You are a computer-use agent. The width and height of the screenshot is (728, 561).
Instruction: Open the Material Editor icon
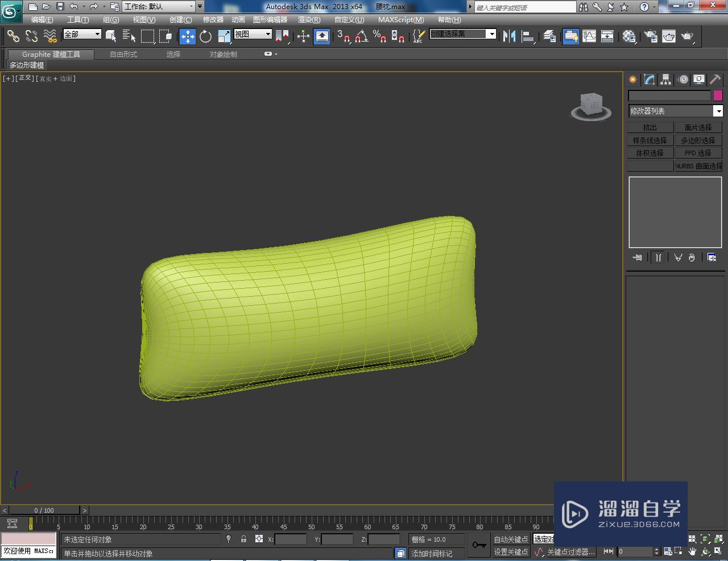pyautogui.click(x=628, y=36)
